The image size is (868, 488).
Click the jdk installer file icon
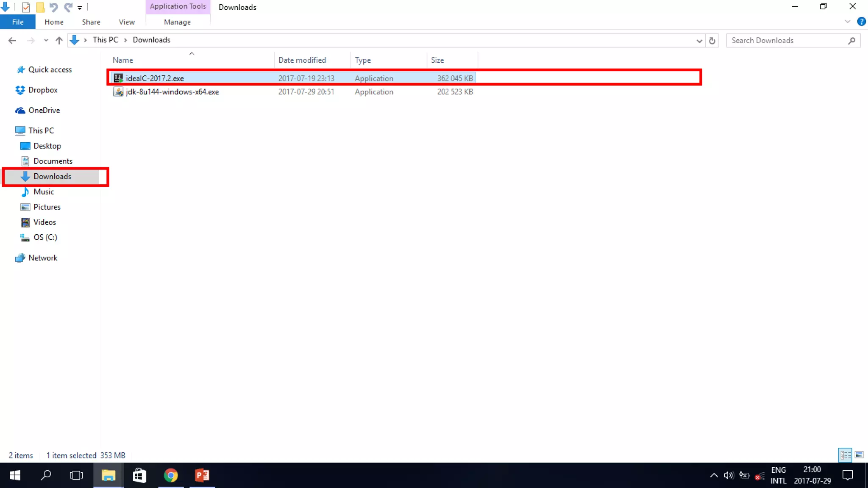118,92
